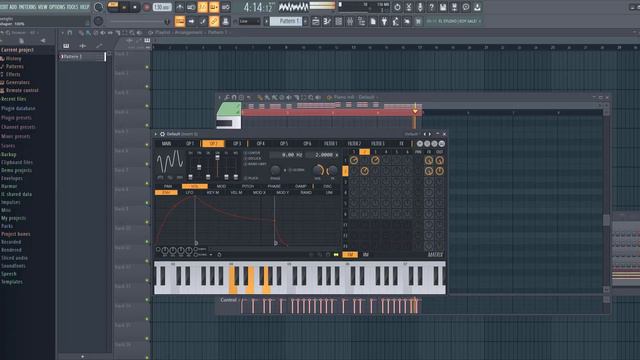This screenshot has width=640, height=360.
Task: Open the Channel rack arrow icon
Action: click(x=191, y=21)
